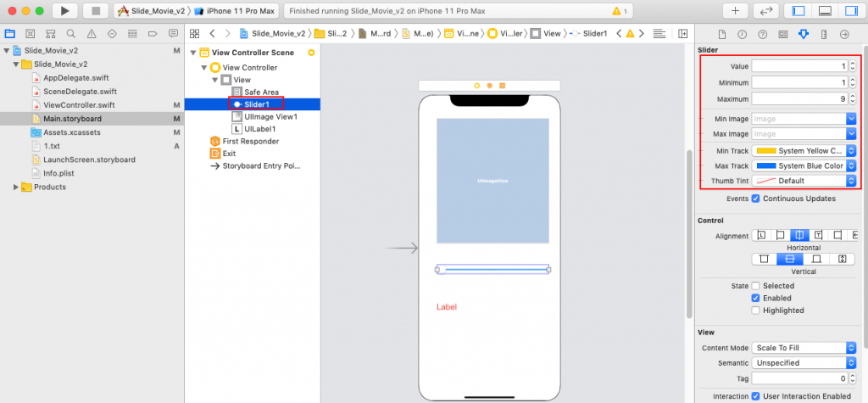Toggle the Debug area panel
This screenshot has width=868, height=403.
coord(825,10)
